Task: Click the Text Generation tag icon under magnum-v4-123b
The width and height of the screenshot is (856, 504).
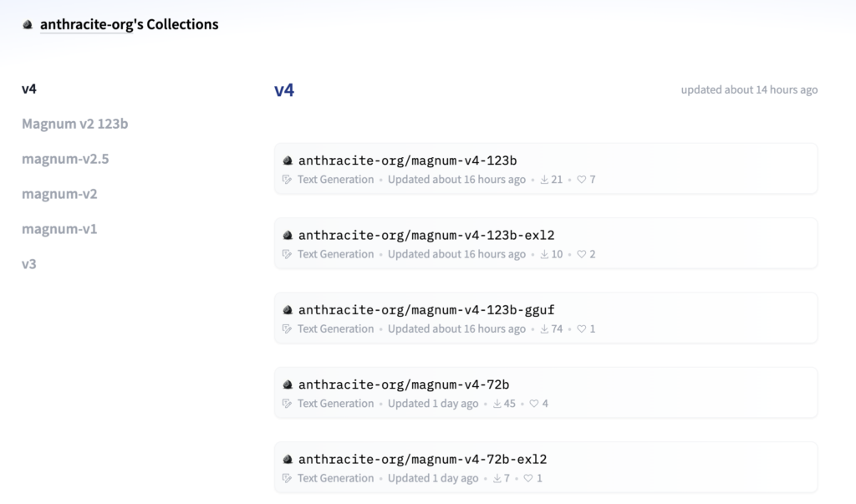Action: point(286,179)
